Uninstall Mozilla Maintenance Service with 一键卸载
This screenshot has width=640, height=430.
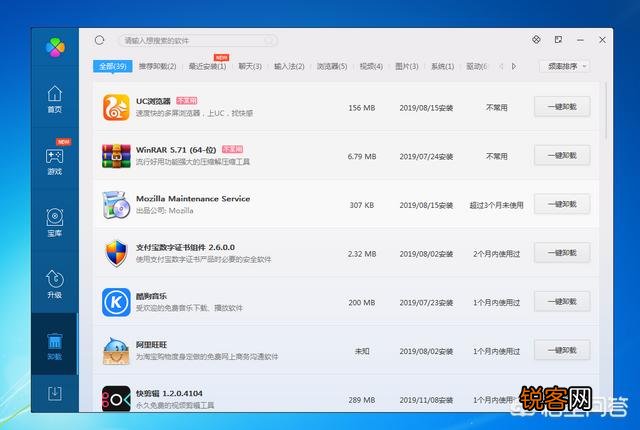(x=562, y=204)
